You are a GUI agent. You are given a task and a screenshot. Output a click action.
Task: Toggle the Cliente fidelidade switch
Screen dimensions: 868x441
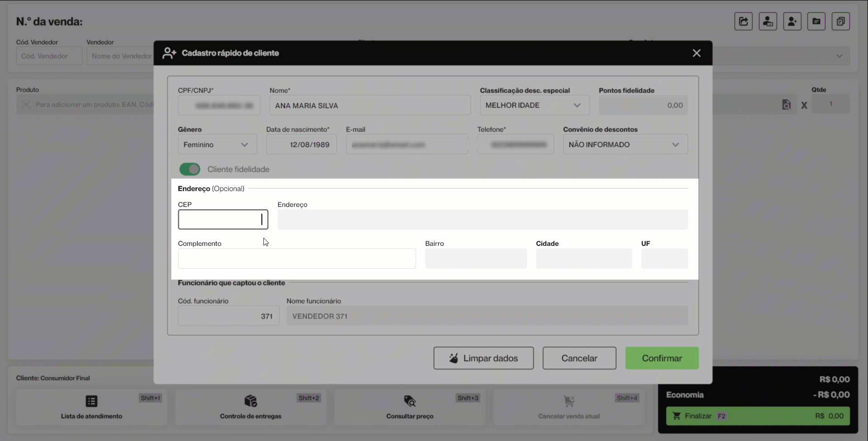click(x=190, y=169)
